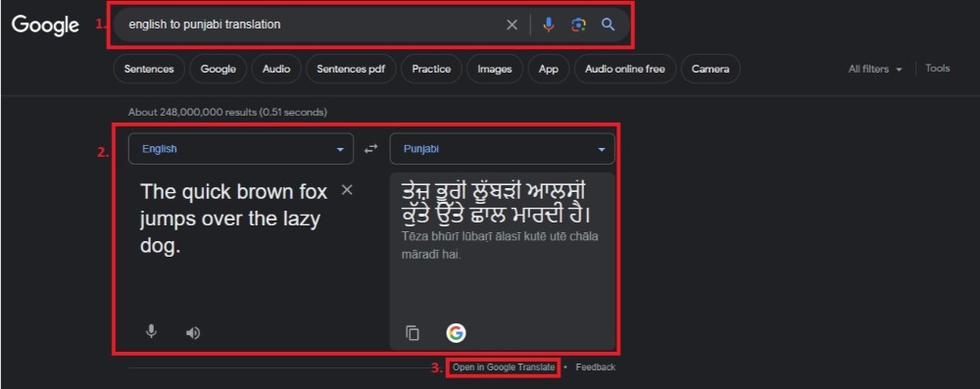Copy the Punjabi translation

pos(413,333)
